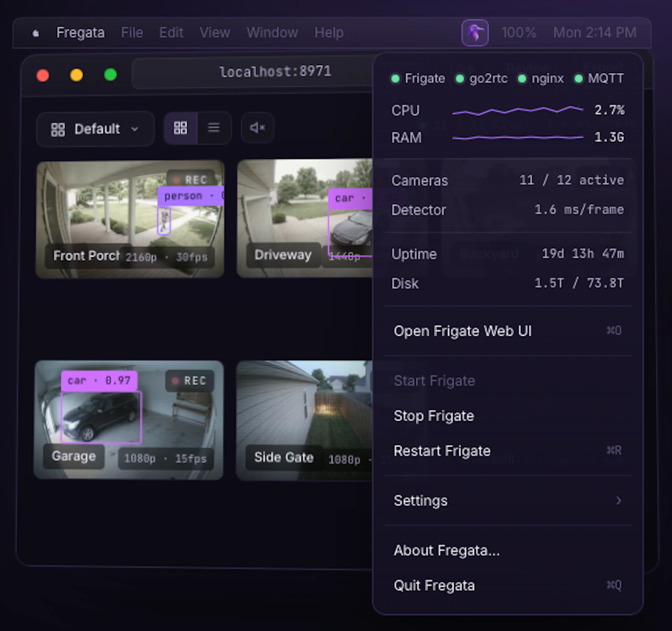Click the Garage 1080p 15fps badge
The height and width of the screenshot is (631, 672).
(165, 458)
